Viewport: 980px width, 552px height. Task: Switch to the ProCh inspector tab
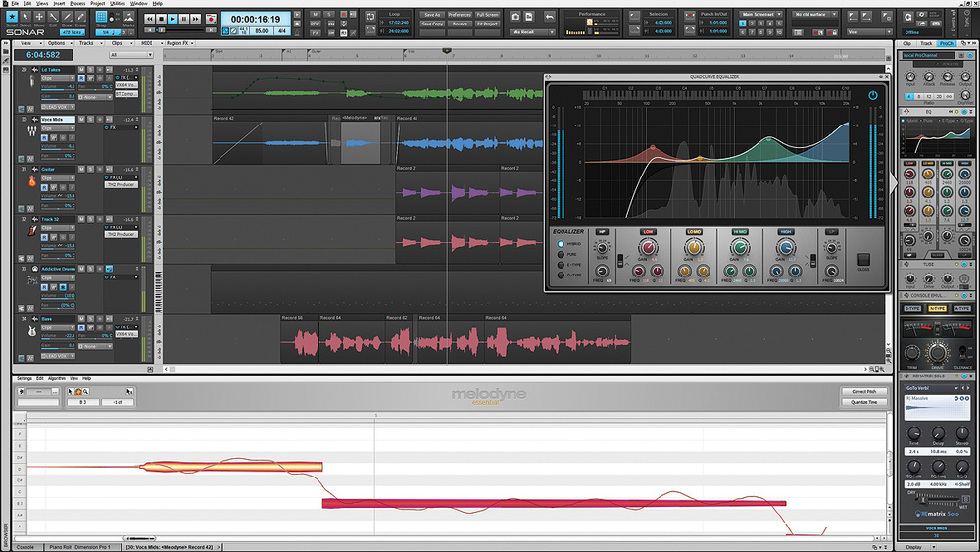(947, 44)
